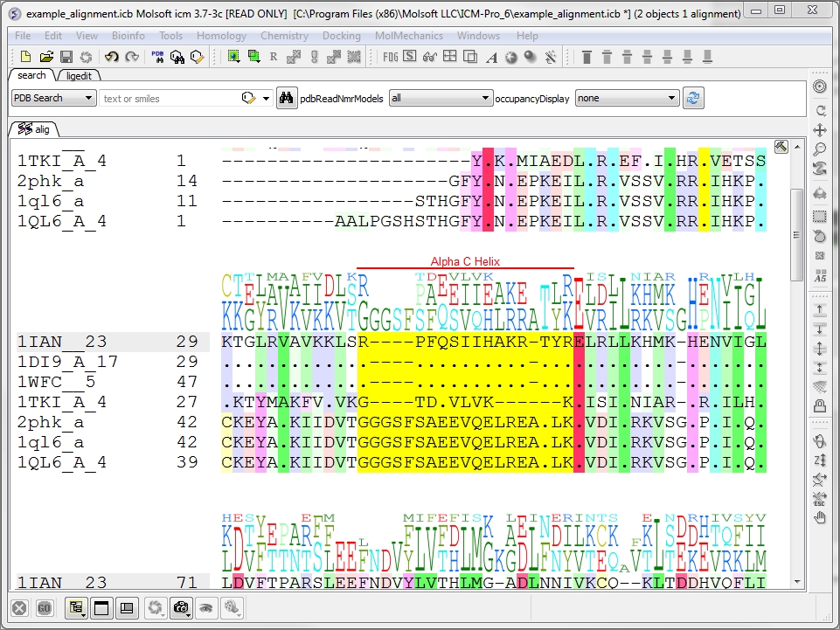Screen dimensions: 840x630
Task: Open the film reel movie dropdown
Action: [232, 607]
